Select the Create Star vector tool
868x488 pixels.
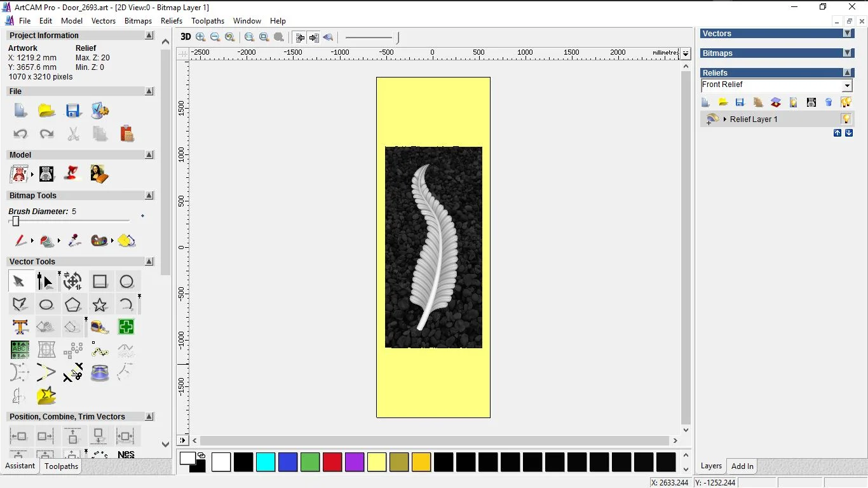pos(100,305)
